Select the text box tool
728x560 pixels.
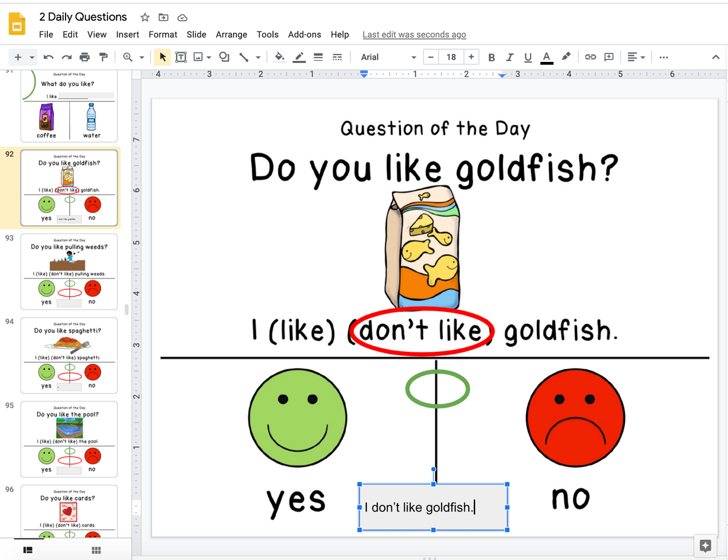click(181, 56)
